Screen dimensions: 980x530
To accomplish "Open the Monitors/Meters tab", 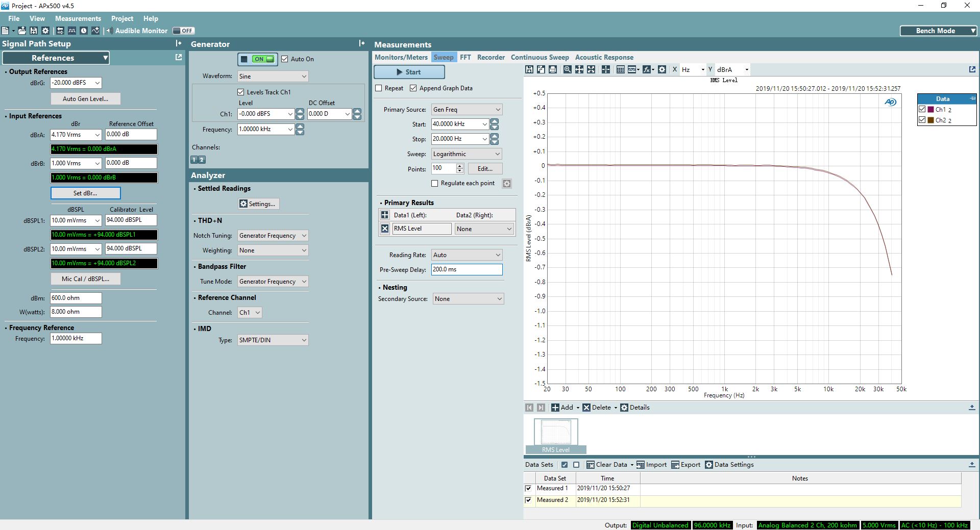I will (x=401, y=57).
